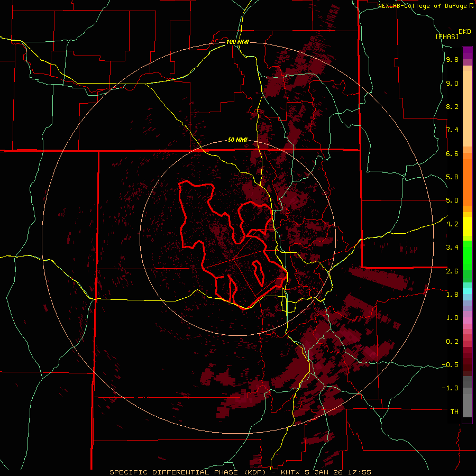Select the 1.0 scale label
Viewport: 476px width, 476px height.
[x=452, y=318]
